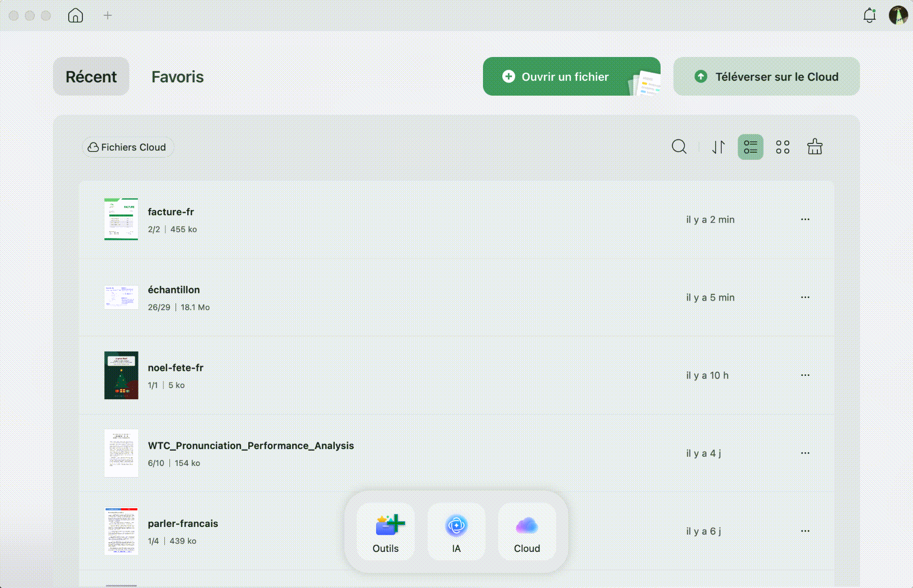Open the user profile avatar
The width and height of the screenshot is (913, 588).
[x=898, y=15]
